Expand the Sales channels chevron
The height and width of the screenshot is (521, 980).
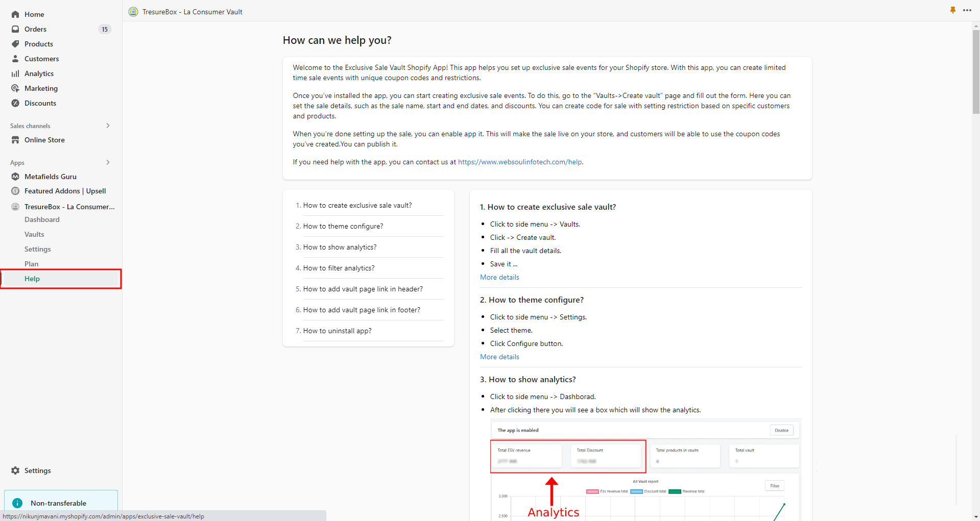coord(108,126)
